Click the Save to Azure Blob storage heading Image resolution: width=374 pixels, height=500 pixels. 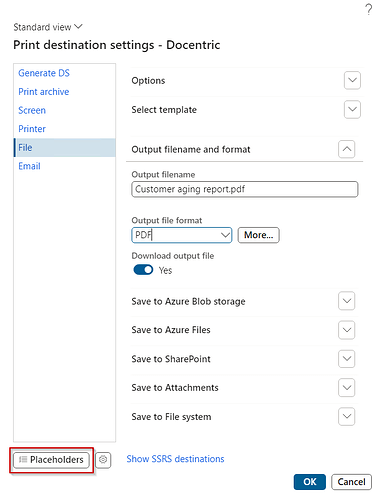pyautogui.click(x=188, y=301)
